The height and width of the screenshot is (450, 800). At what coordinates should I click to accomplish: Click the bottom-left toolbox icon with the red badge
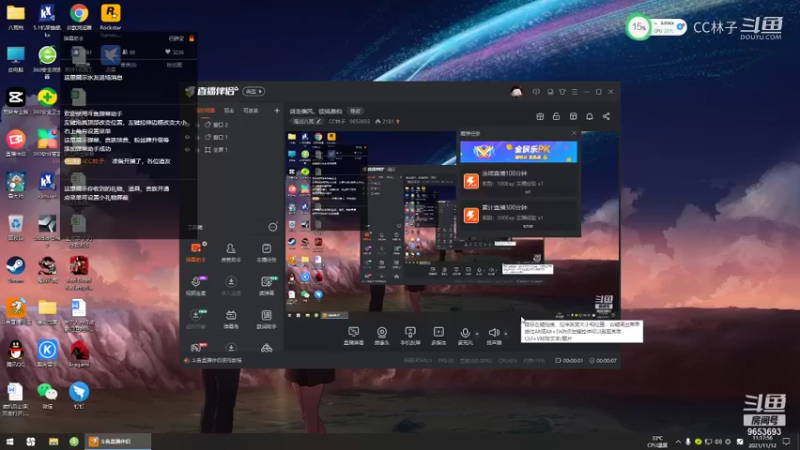tap(196, 348)
